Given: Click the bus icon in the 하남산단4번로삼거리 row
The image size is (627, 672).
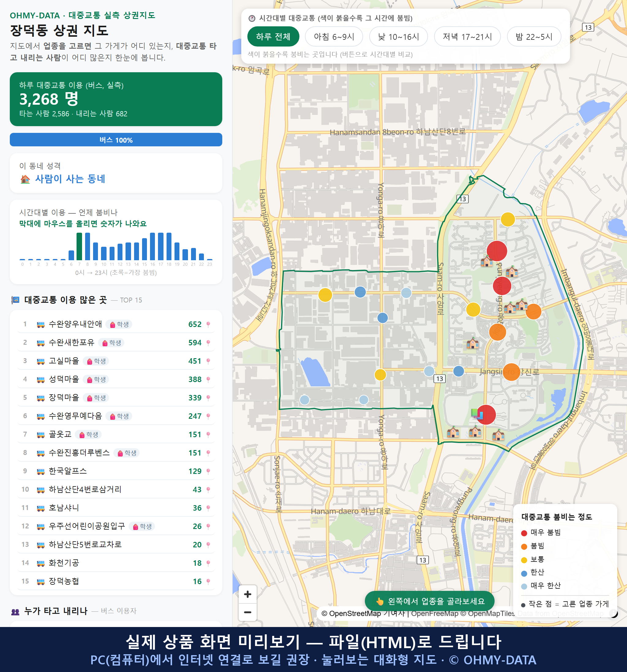Looking at the screenshot, I should coord(40,490).
